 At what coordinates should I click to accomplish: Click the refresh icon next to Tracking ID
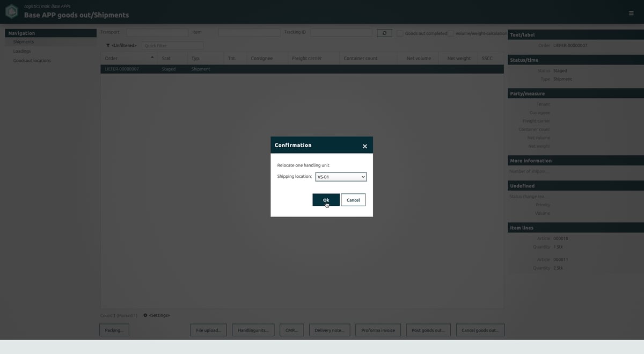tap(384, 33)
